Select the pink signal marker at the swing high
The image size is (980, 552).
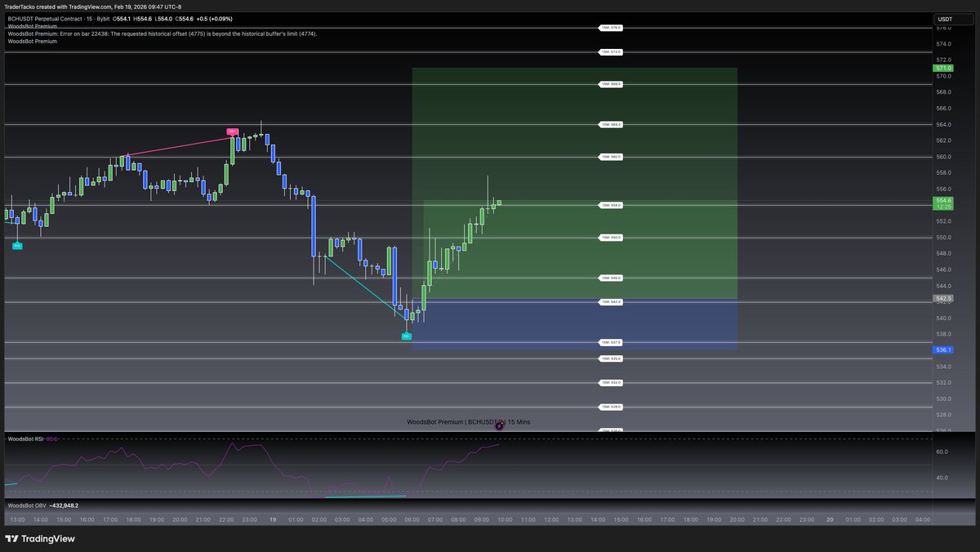(x=233, y=131)
